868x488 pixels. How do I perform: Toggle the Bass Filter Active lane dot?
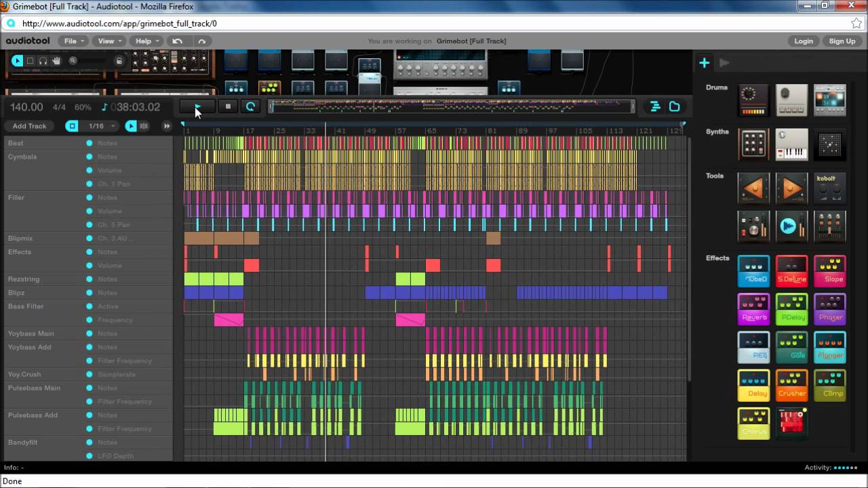point(89,306)
